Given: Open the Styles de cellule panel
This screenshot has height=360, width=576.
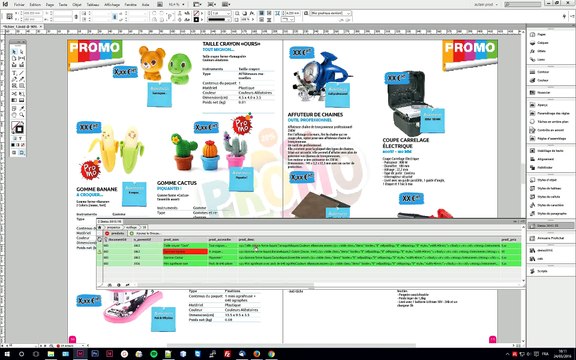Looking at the screenshot, I should pyautogui.click(x=548, y=197).
